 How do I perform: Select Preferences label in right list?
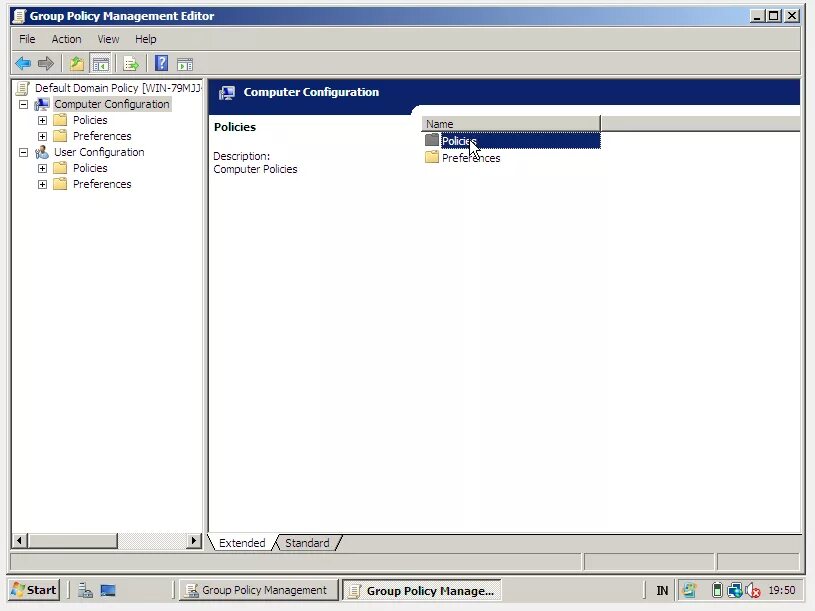click(471, 158)
